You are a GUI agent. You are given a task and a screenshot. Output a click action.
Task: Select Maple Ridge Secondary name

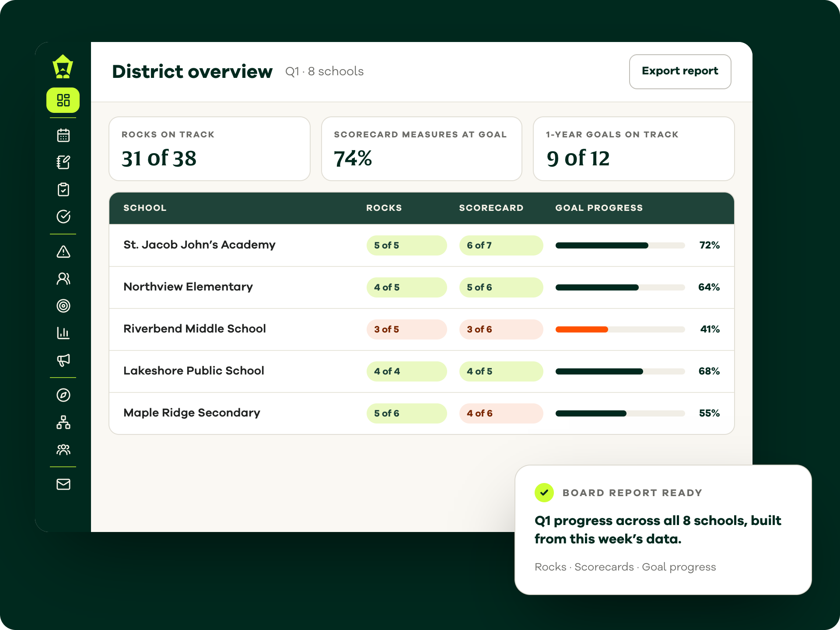point(192,413)
